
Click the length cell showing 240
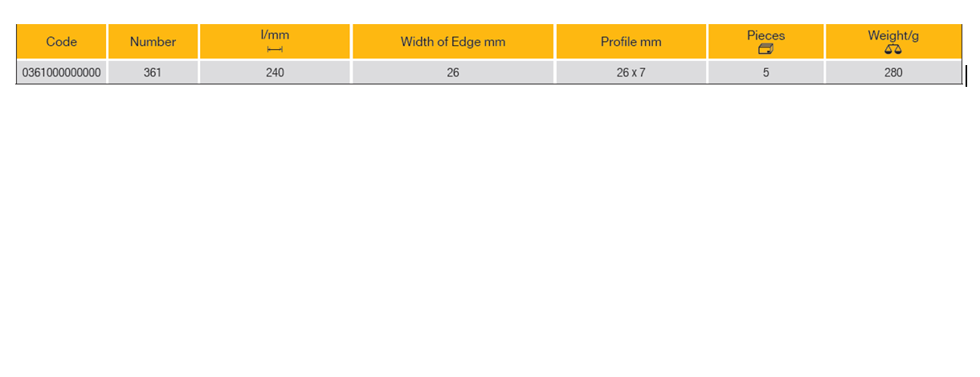point(275,72)
